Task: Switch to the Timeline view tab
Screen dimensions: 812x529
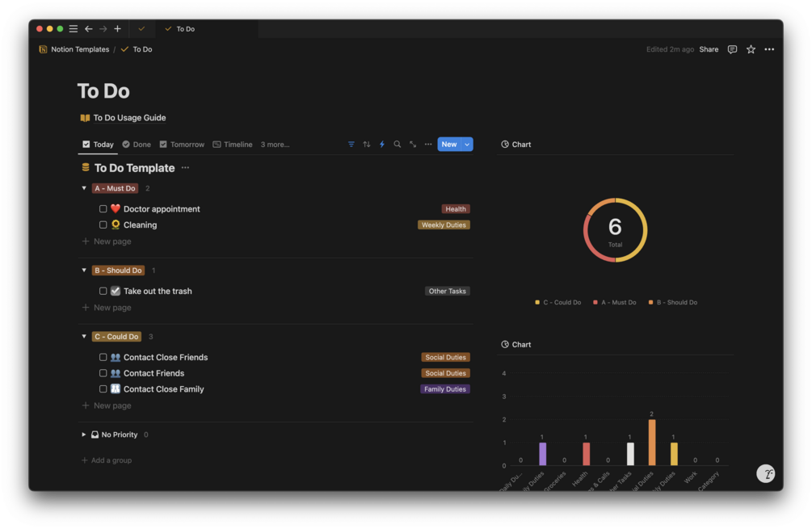Action: 233,145
